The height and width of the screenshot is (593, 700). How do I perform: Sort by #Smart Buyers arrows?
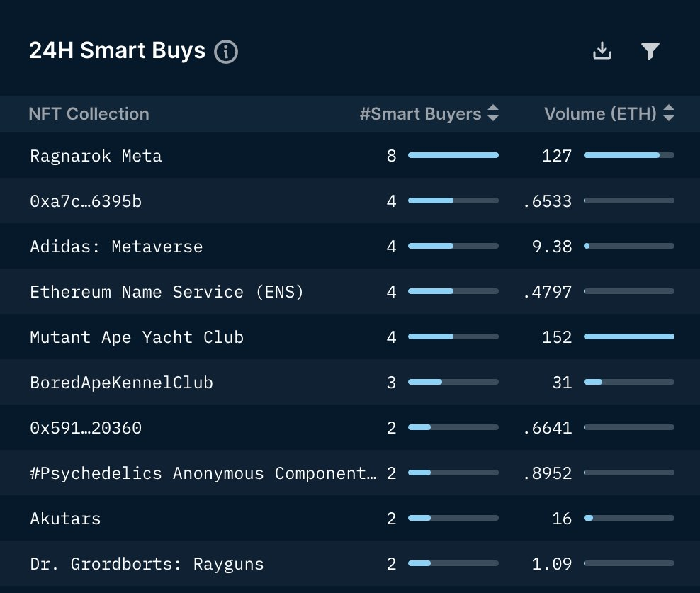[x=493, y=114]
